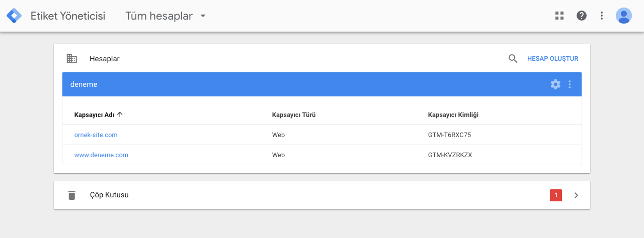Open deneme account three-dot options
Screen dimensions: 644x238
tap(570, 84)
